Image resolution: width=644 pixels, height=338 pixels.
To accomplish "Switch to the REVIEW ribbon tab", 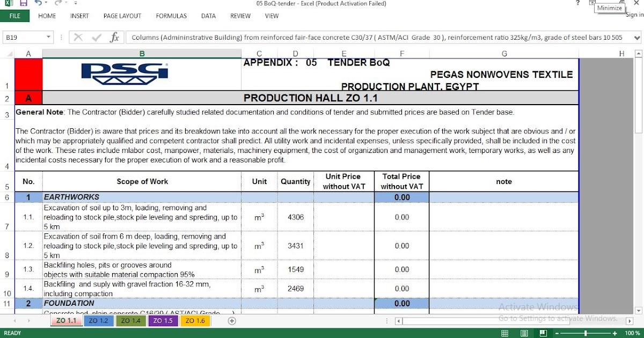I will (x=240, y=16).
